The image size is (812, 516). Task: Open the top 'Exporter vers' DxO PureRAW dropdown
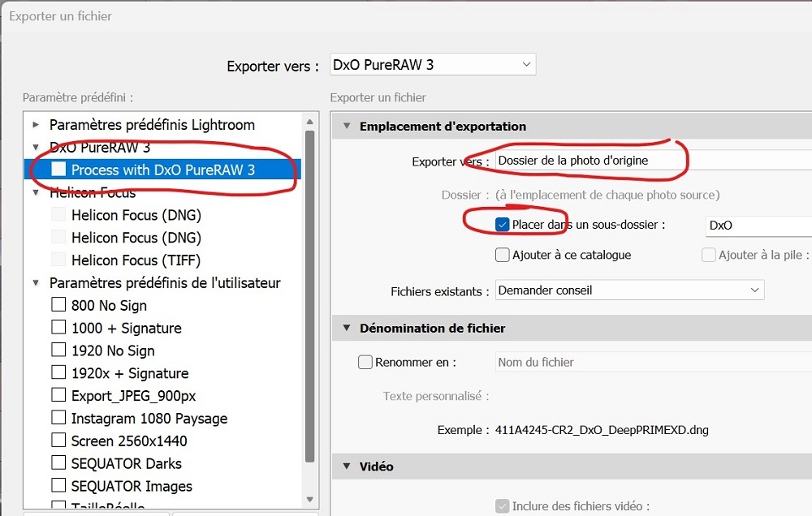tap(433, 65)
